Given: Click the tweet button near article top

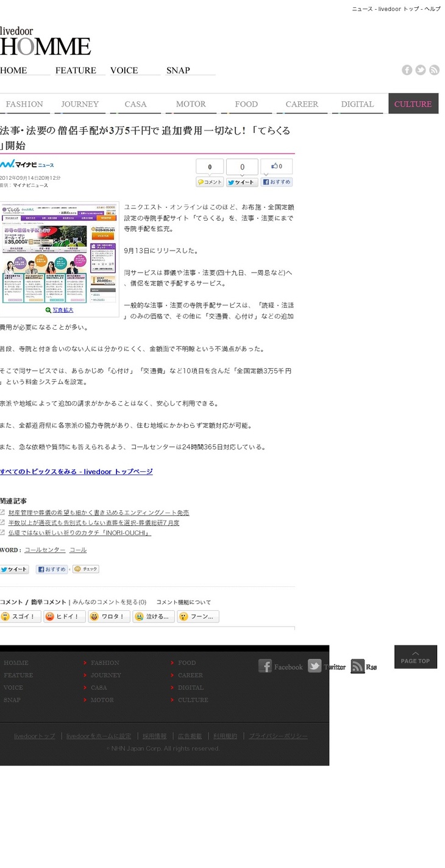Looking at the screenshot, I should coord(242,182).
